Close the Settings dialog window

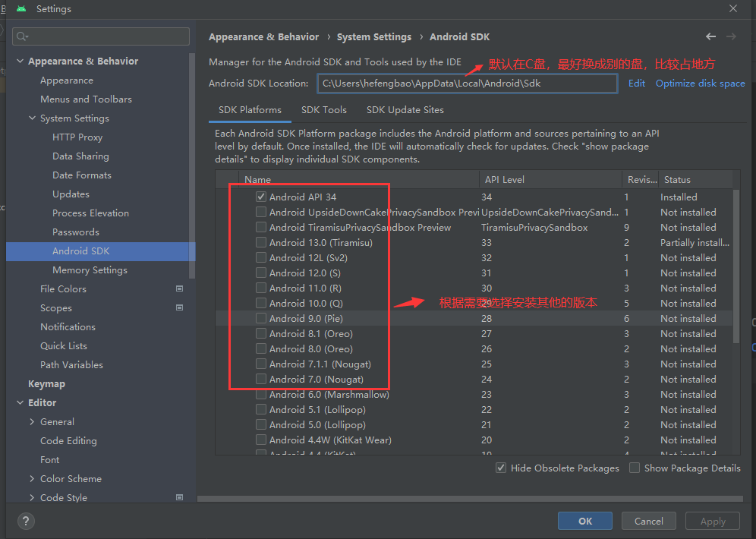pos(733,9)
